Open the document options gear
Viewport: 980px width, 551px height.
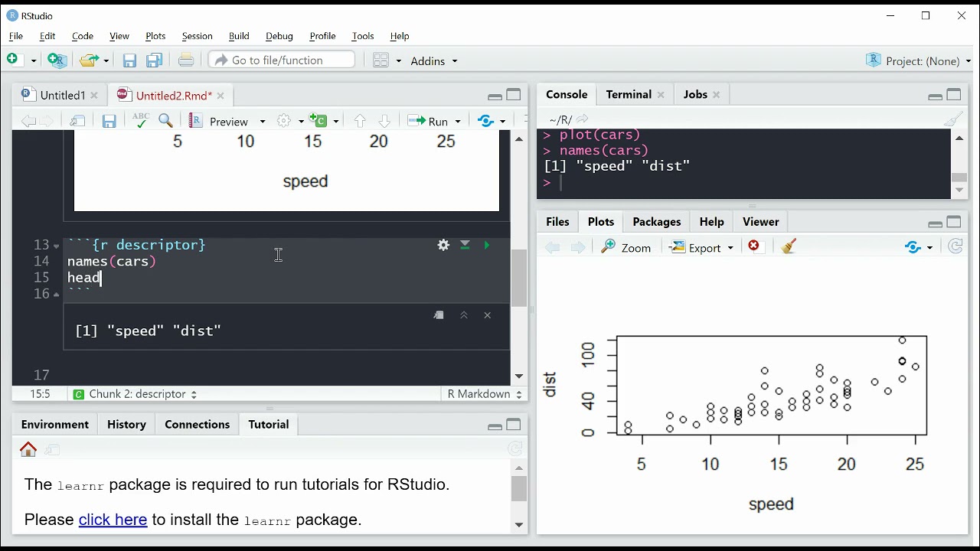tap(284, 121)
